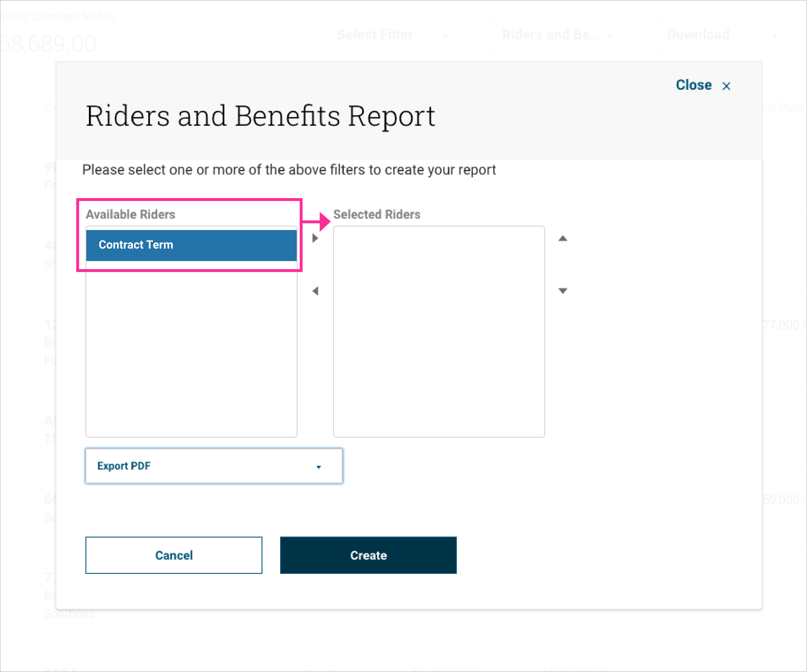Click the left arrow to remove rider
This screenshot has width=807, height=672.
315,291
